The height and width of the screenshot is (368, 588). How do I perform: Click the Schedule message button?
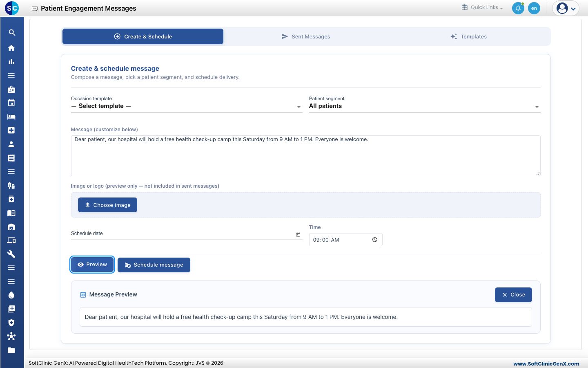coord(154,265)
